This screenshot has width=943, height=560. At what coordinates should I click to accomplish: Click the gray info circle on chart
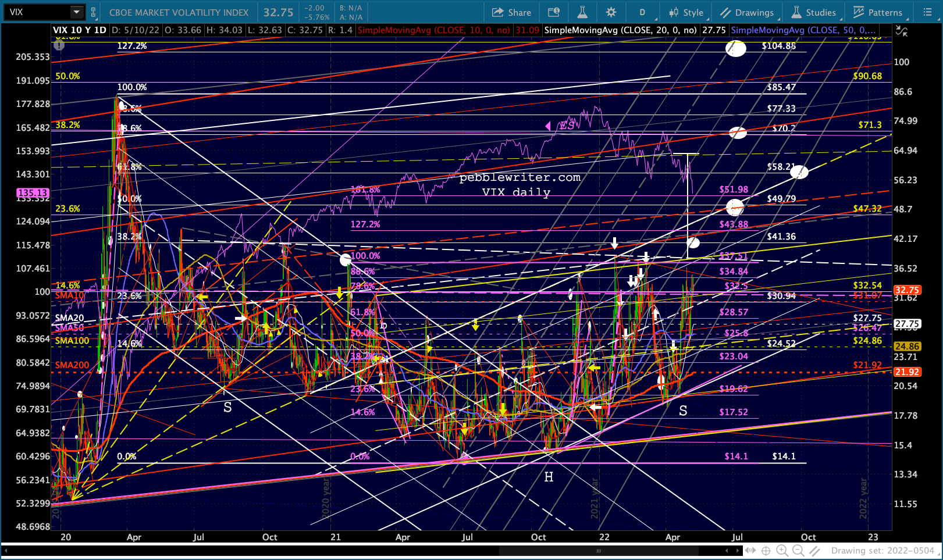(x=59, y=44)
